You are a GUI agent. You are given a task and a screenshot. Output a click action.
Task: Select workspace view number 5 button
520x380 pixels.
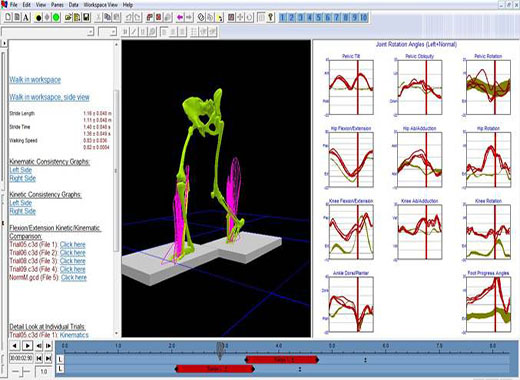[x=319, y=17]
